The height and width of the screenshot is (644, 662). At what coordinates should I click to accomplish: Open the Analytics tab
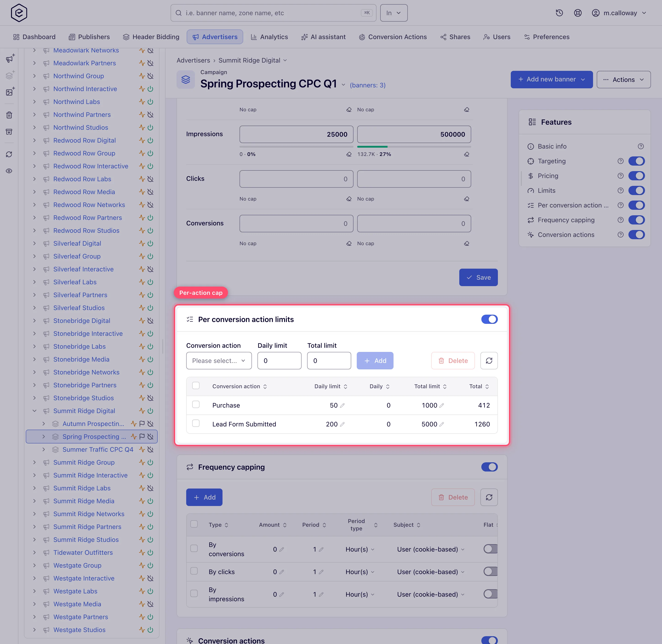(x=269, y=37)
